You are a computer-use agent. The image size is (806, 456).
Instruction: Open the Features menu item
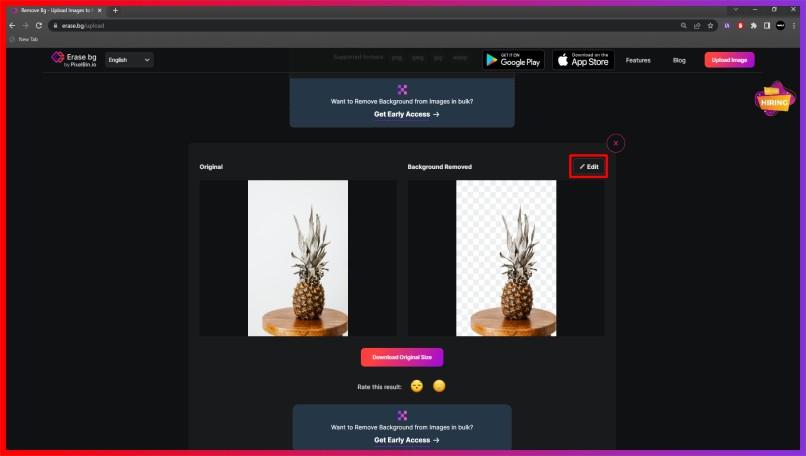pos(638,60)
